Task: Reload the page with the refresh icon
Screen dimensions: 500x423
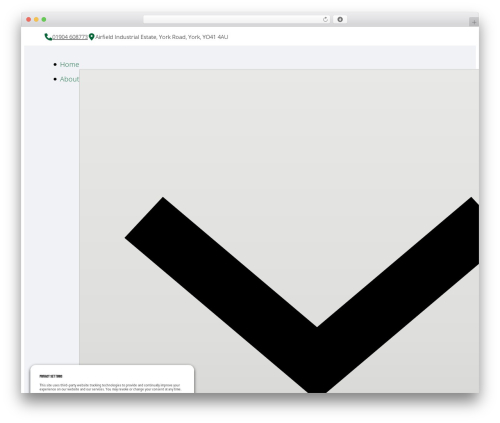Action: coord(325,20)
